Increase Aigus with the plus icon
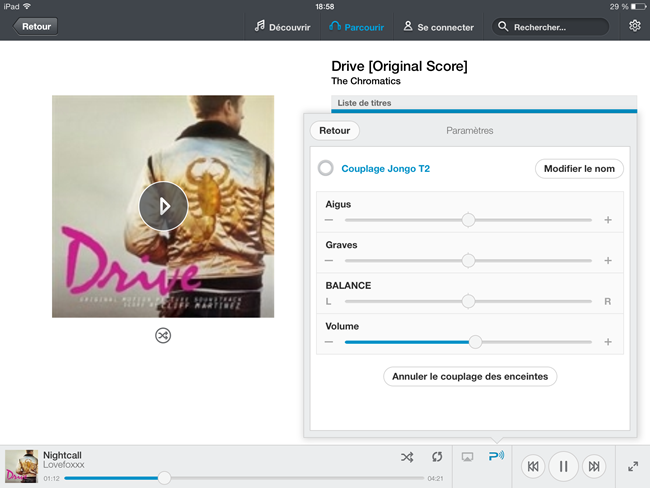 (x=608, y=220)
